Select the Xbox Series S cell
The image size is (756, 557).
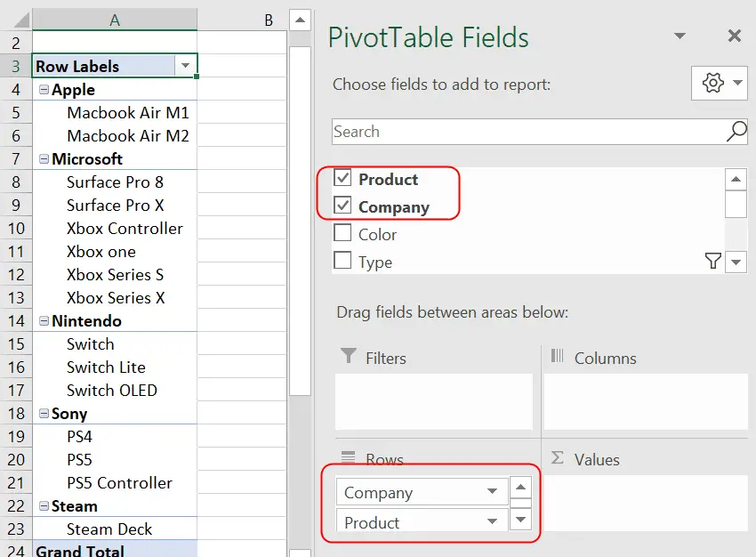click(115, 274)
